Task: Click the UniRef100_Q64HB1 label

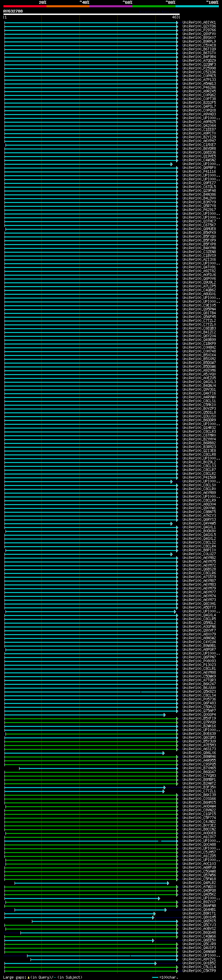Action: coord(199,909)
